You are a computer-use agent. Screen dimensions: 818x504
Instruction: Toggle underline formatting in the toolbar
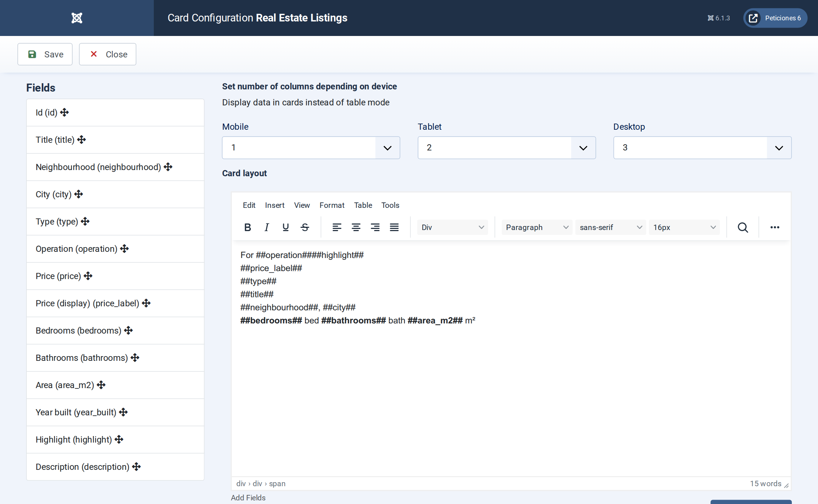[286, 227]
